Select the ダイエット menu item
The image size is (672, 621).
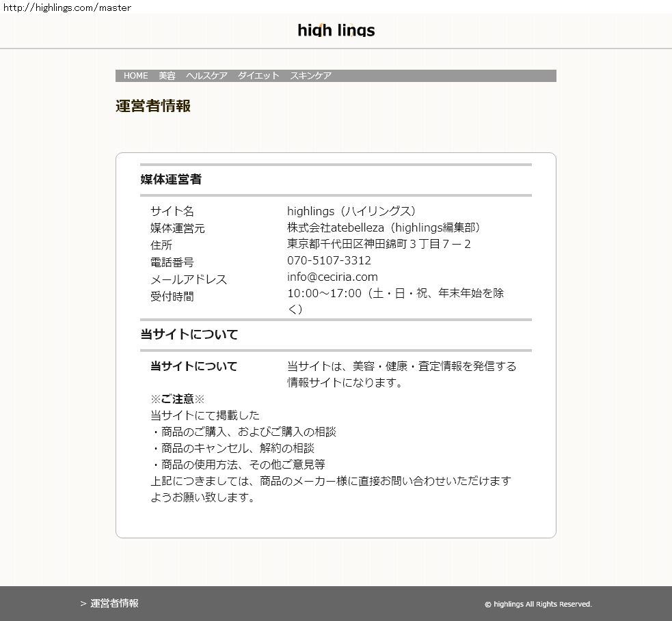[258, 76]
